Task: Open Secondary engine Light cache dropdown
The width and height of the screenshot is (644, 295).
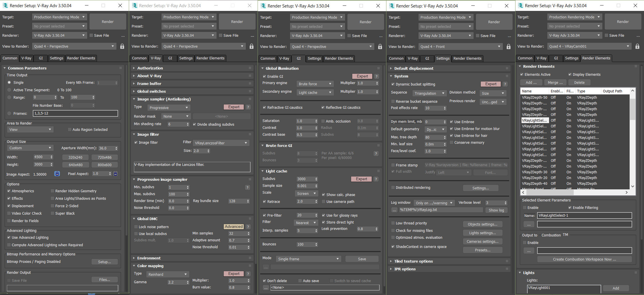Action: point(315,92)
